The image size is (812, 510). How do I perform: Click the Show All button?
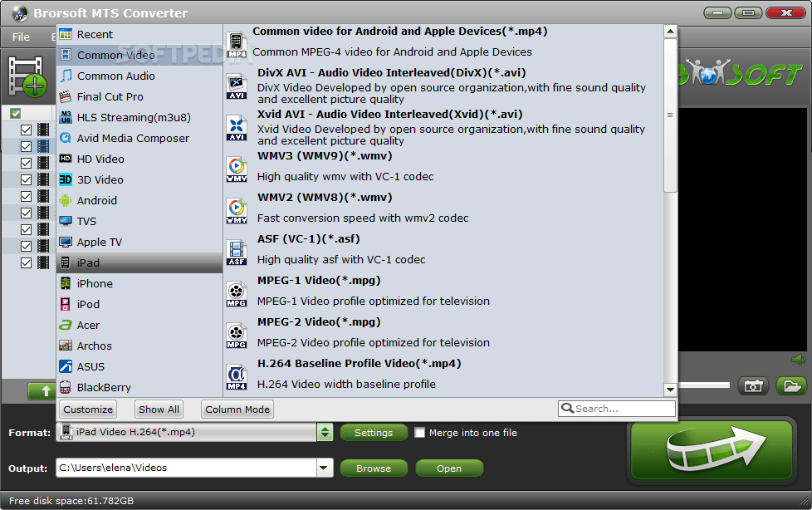pyautogui.click(x=159, y=409)
